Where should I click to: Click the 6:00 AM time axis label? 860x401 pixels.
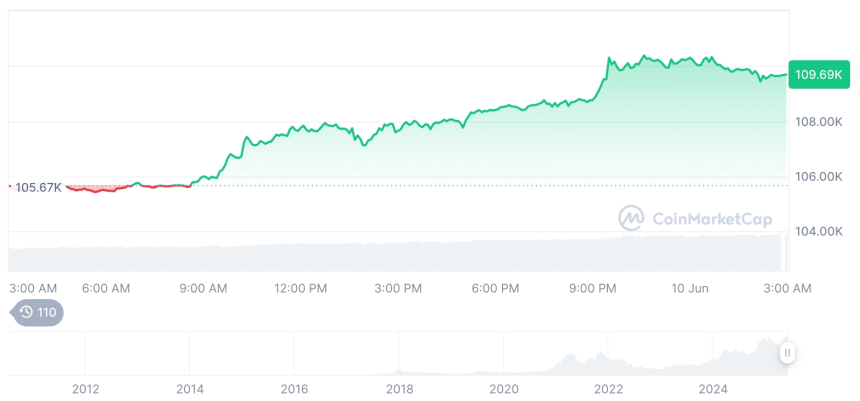pyautogui.click(x=105, y=288)
